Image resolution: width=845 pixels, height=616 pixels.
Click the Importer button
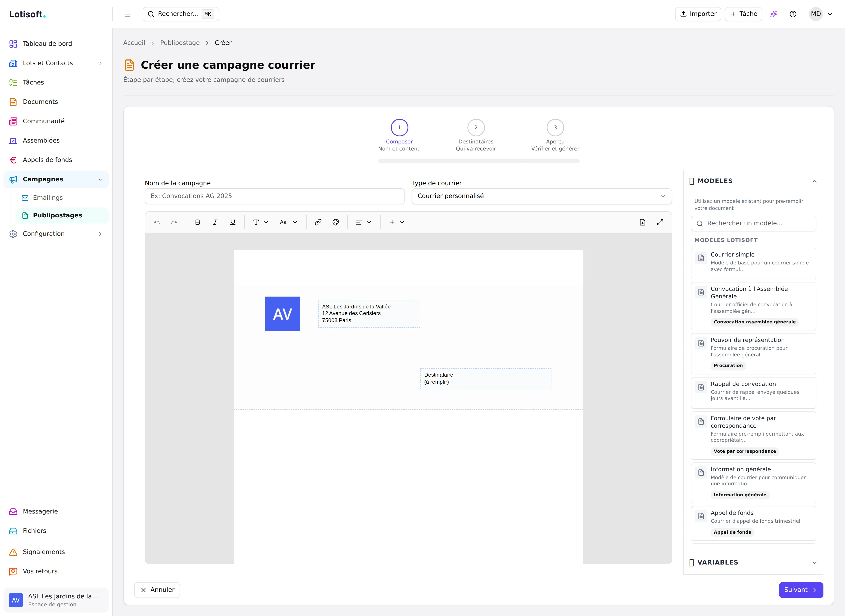(x=698, y=14)
